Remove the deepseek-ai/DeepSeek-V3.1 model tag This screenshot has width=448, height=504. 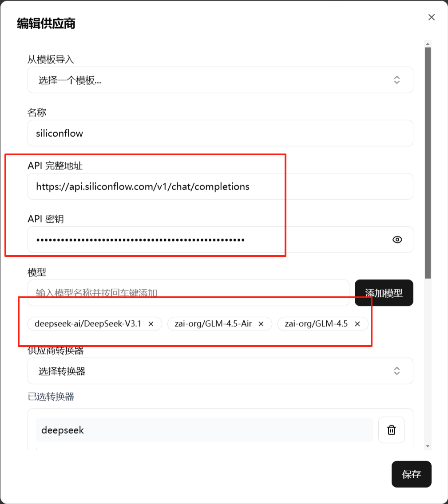pos(151,324)
